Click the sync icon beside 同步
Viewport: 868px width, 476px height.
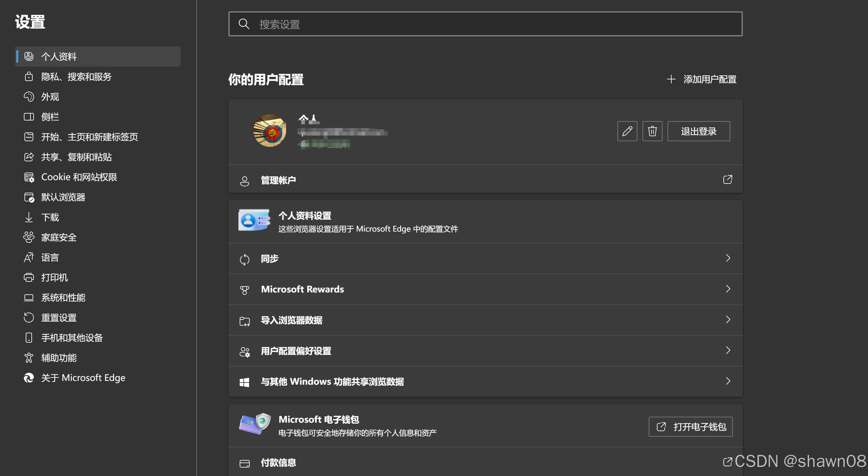245,259
